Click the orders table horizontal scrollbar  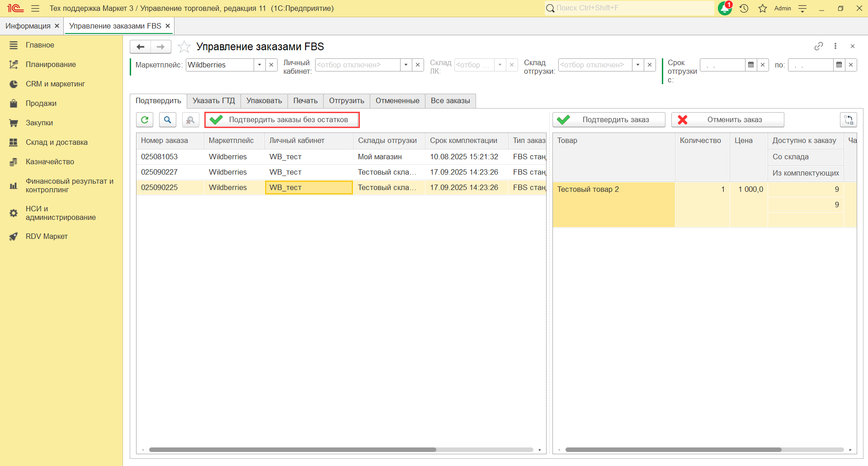coord(292,450)
